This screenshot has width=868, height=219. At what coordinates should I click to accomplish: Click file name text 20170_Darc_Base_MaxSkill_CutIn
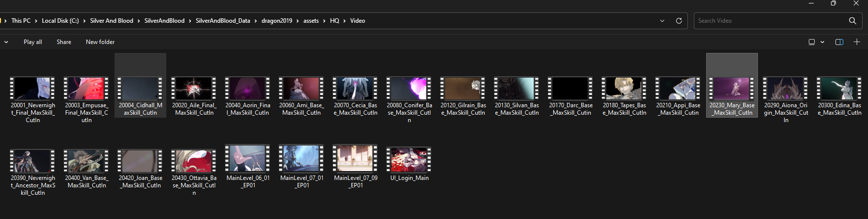(x=570, y=109)
